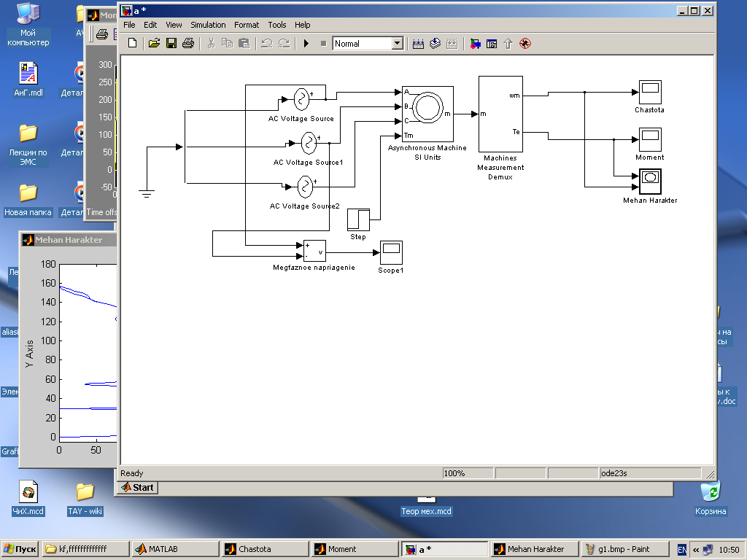Open the kf,ffffffffffff folder taskbar button

click(86, 549)
